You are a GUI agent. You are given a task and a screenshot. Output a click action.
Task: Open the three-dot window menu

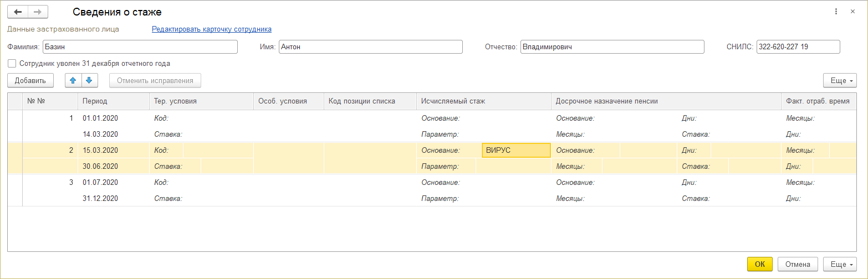coord(836,12)
